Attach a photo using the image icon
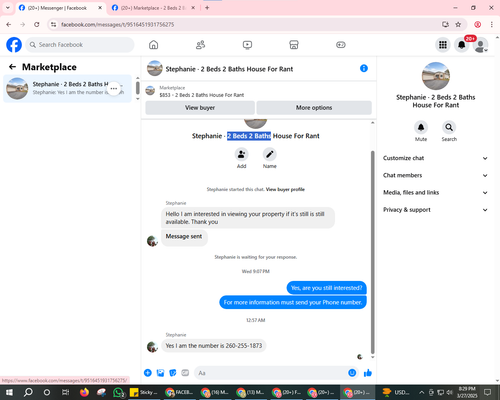 160,373
